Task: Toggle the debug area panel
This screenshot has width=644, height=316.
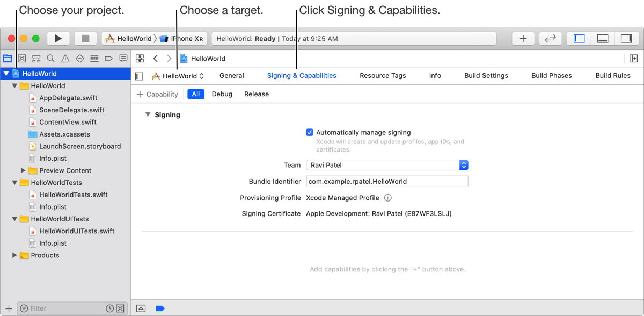Action: [603, 38]
